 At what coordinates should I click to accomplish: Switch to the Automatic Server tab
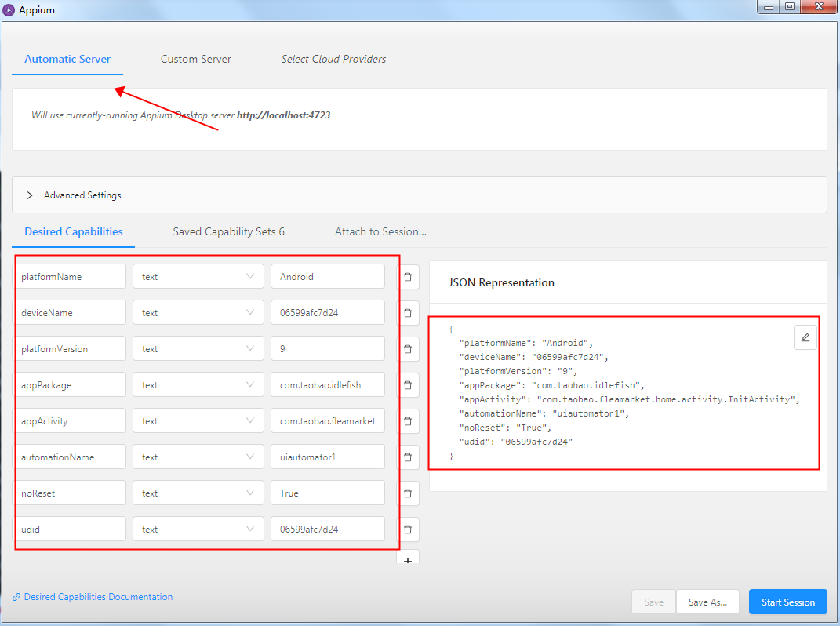coord(67,59)
